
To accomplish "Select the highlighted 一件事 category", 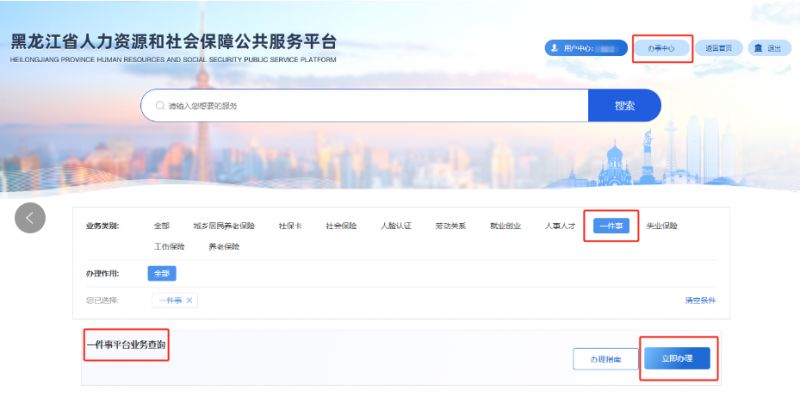I will coord(610,226).
